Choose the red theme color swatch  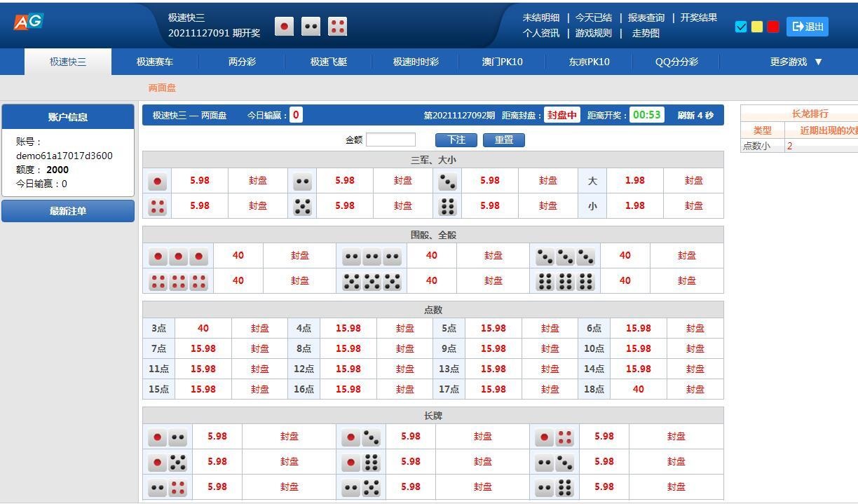pos(773,27)
